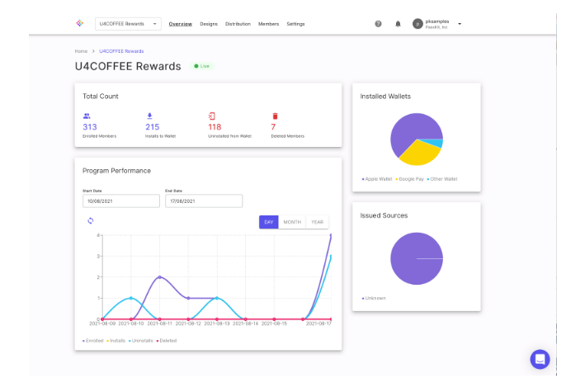Click the green Live status badge
The height and width of the screenshot is (392, 566).
coord(202,66)
